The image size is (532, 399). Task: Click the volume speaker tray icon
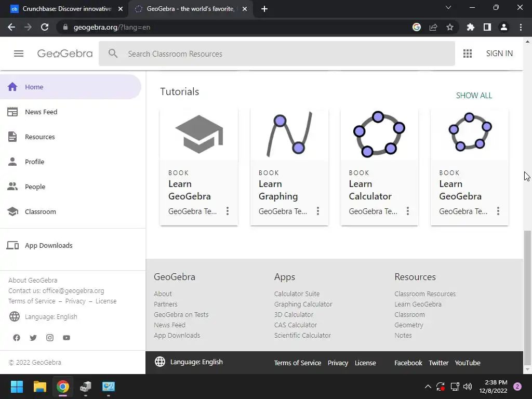(468, 387)
